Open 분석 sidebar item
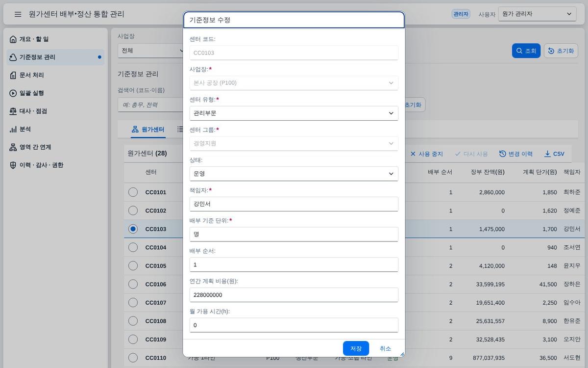The image size is (588, 368). 55,129
